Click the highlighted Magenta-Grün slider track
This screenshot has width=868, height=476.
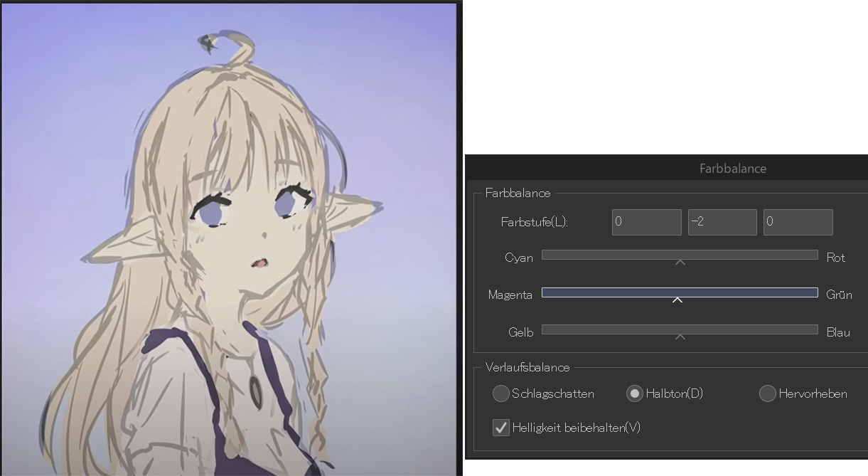tap(680, 292)
